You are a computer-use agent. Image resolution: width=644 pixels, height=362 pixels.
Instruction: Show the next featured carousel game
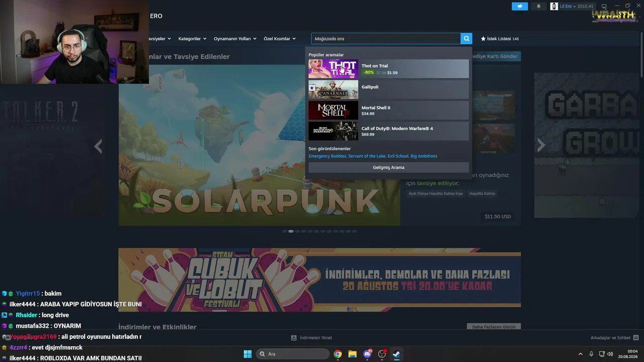541,145
